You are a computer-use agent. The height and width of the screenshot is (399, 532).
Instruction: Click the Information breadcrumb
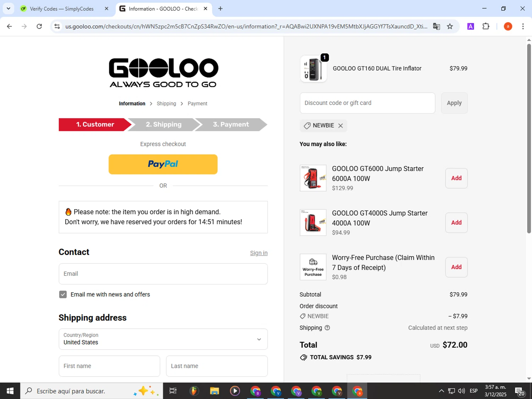click(132, 104)
